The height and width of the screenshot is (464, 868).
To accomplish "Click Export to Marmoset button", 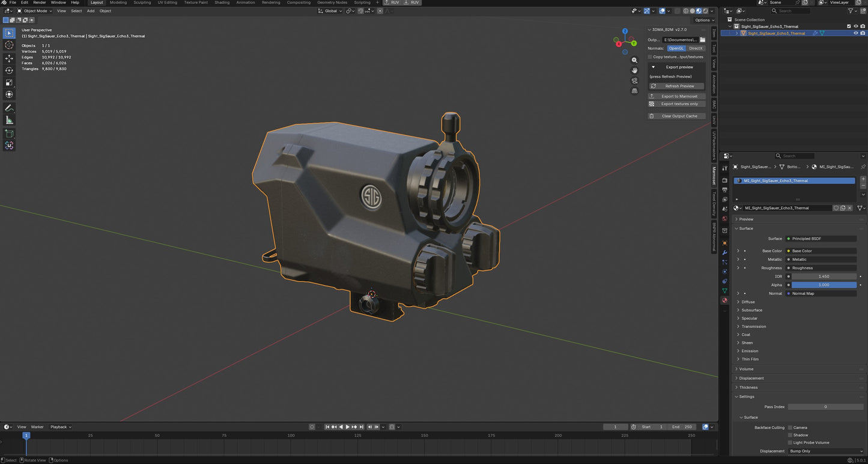I will coord(676,96).
